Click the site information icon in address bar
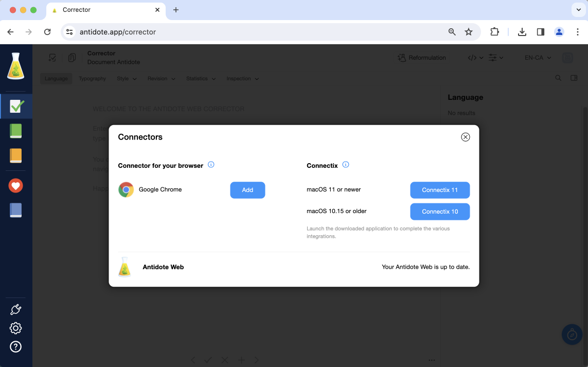 [69, 32]
